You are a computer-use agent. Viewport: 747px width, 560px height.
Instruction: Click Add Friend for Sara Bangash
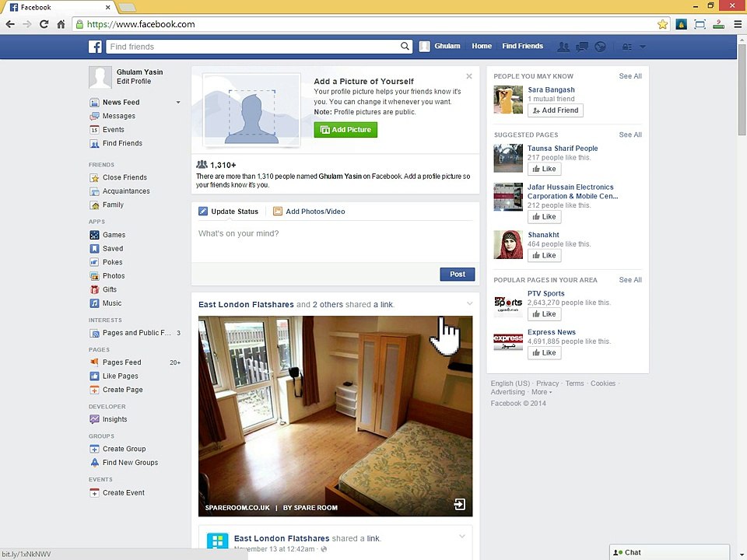pos(556,110)
